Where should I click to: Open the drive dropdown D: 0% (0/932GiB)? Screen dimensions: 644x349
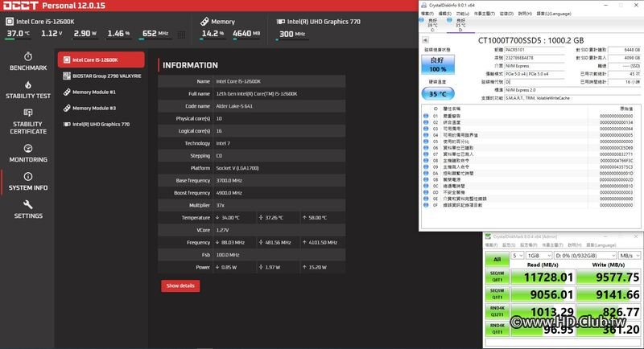[585, 256]
